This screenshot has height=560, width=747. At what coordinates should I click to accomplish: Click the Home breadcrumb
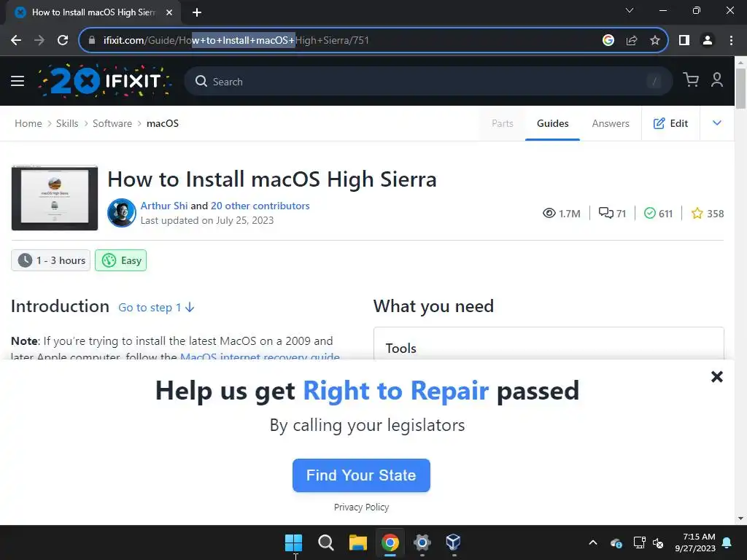pos(28,123)
